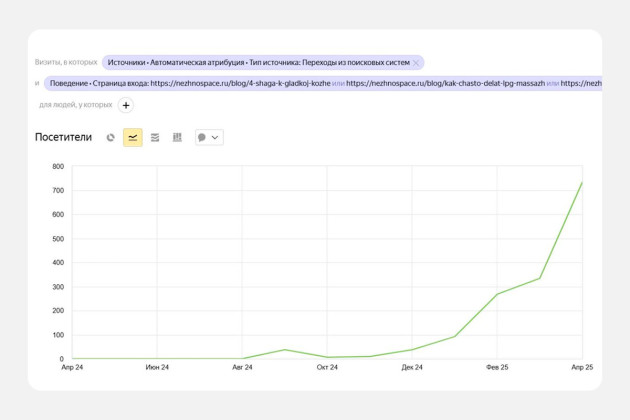Click the Посетители chart heading
Viewport: 630px width, 420px height.
pyautogui.click(x=63, y=137)
